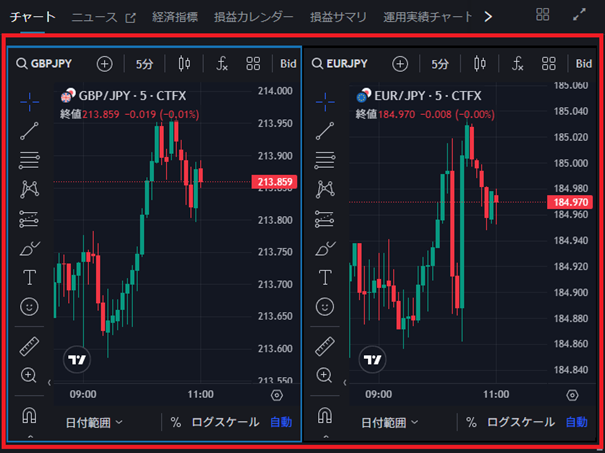Image resolution: width=605 pixels, height=453 pixels.
Task: Toggle Bid price on the EURJPY chart
Action: tap(584, 64)
